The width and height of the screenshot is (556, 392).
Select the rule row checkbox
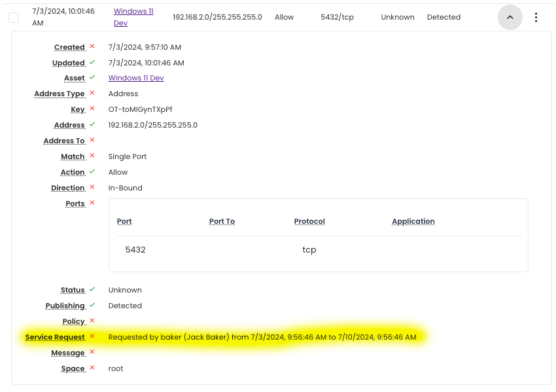click(14, 18)
